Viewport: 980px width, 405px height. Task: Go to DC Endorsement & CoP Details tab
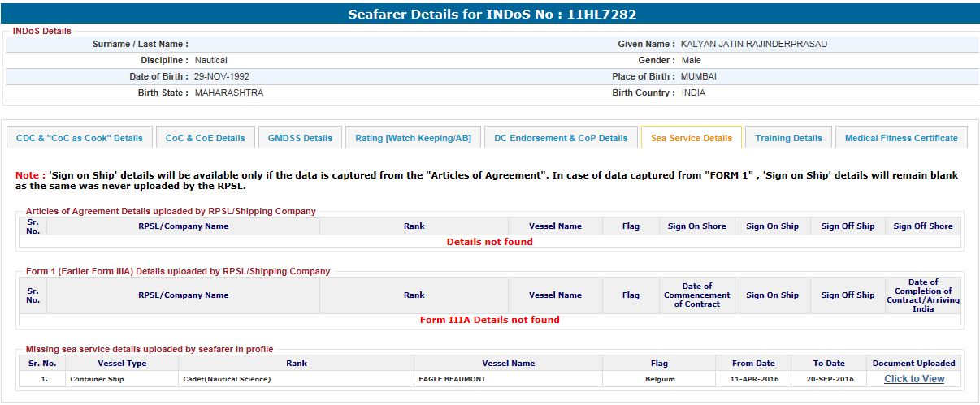coord(561,138)
